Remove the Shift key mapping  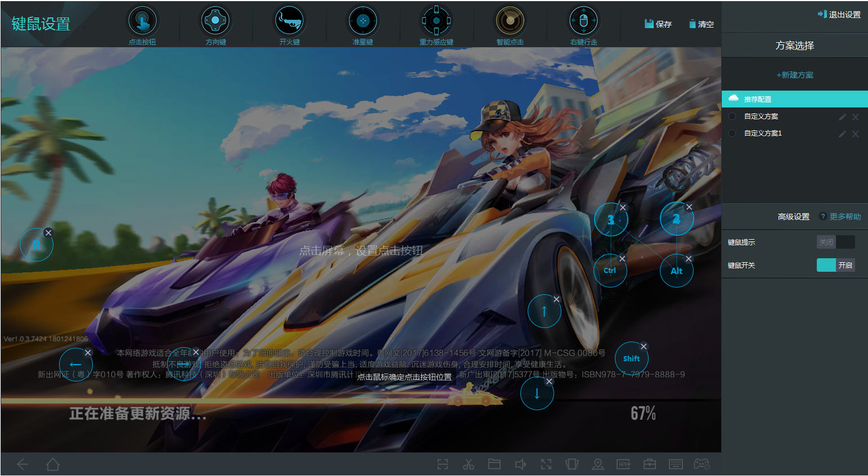[x=644, y=347]
